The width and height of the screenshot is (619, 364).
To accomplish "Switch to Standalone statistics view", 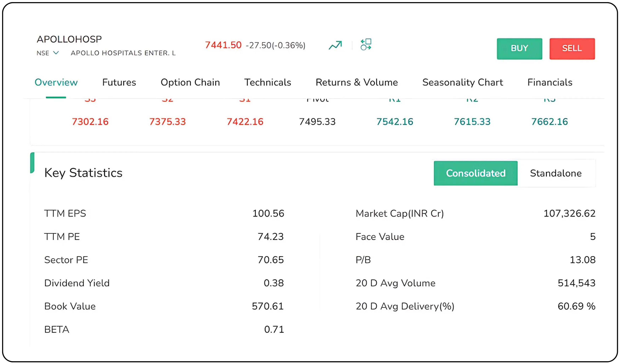I will (556, 173).
